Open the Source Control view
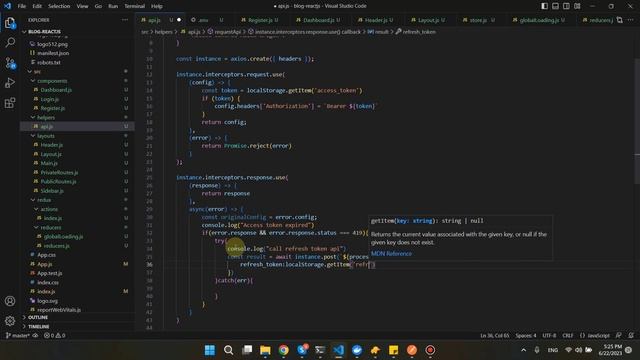The height and width of the screenshot is (360, 640). 10,63
